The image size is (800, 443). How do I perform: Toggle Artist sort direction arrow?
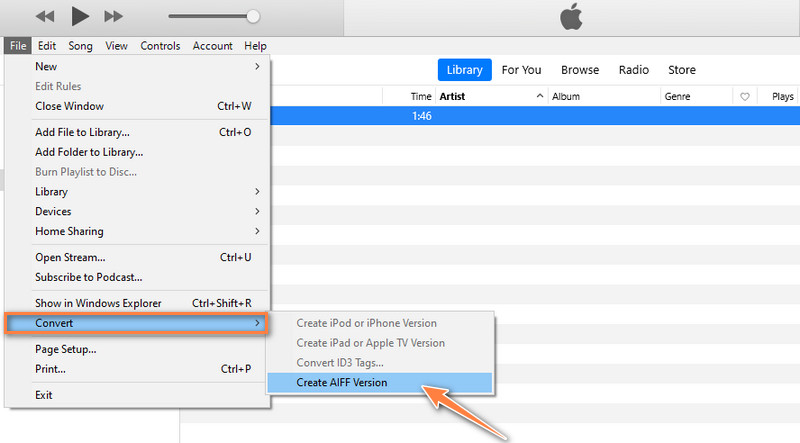[539, 96]
